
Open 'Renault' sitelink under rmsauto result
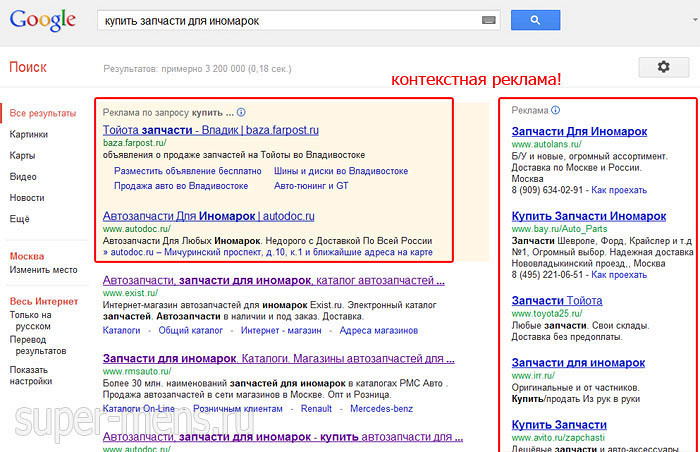point(316,408)
